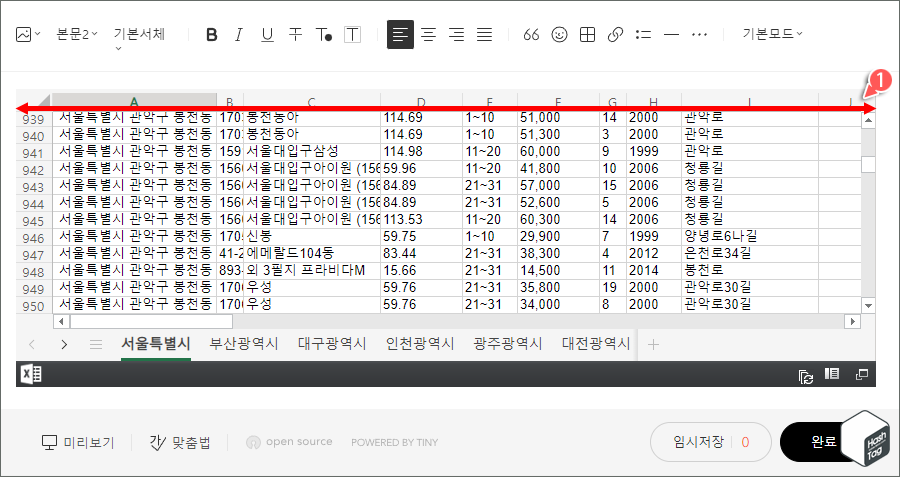This screenshot has height=477, width=900.
Task: Select the 에메랄드104동 cell
Action: (x=312, y=252)
